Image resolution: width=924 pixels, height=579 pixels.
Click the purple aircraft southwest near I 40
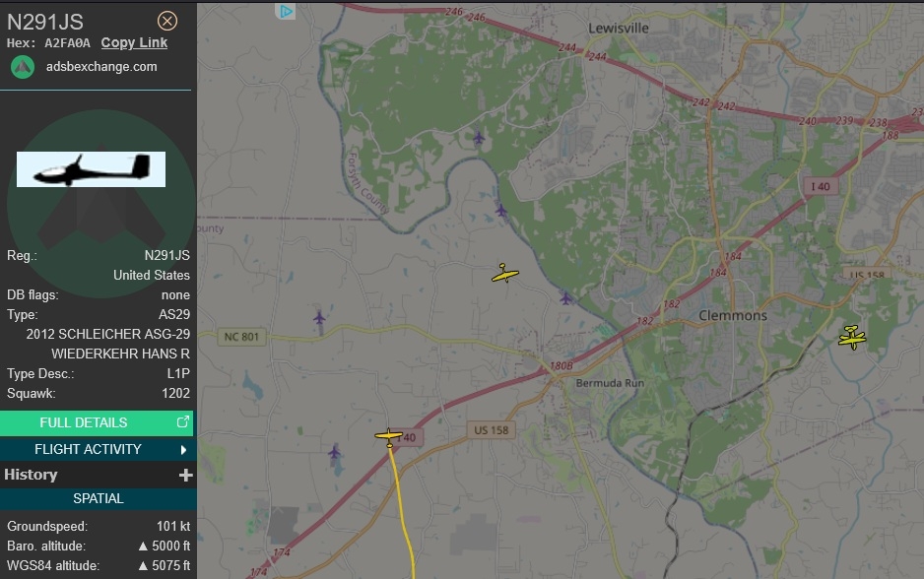(x=334, y=452)
